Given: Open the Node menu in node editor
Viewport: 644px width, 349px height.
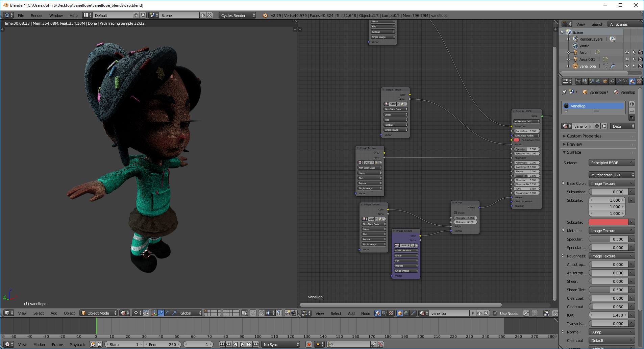Looking at the screenshot, I should 365,314.
